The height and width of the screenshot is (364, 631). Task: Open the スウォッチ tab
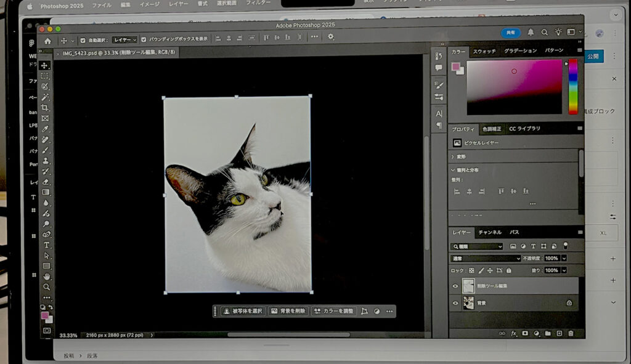click(x=484, y=51)
